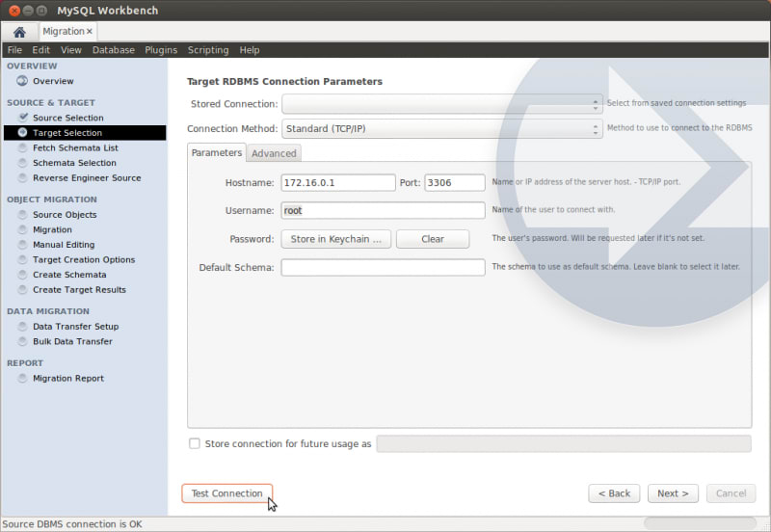Select the Overview label in sidebar
This screenshot has height=532, width=771.
pyautogui.click(x=53, y=81)
